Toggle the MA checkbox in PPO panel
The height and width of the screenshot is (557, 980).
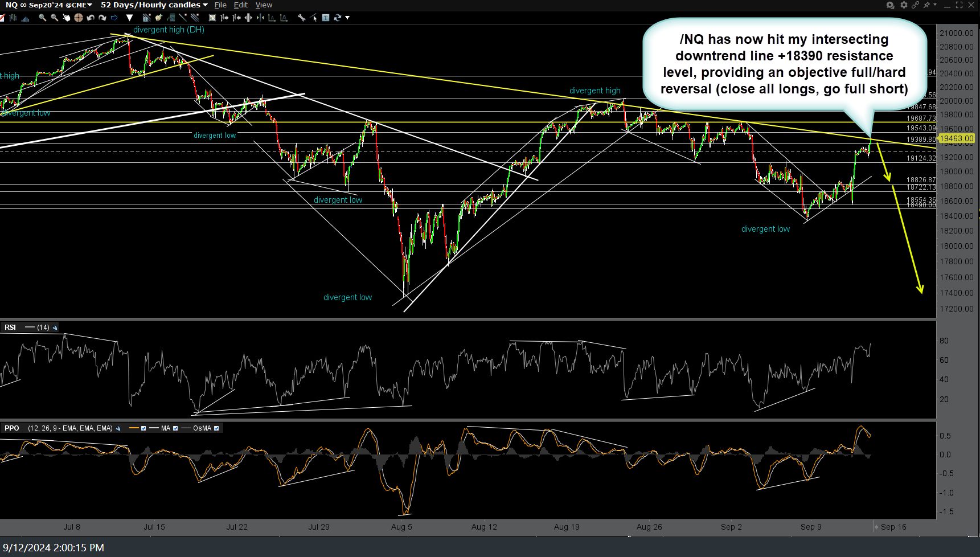click(175, 428)
